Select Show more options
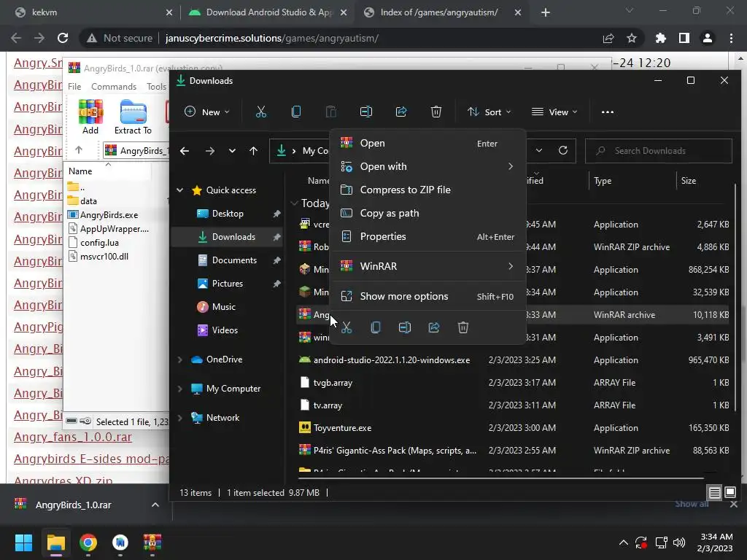 pos(427,296)
